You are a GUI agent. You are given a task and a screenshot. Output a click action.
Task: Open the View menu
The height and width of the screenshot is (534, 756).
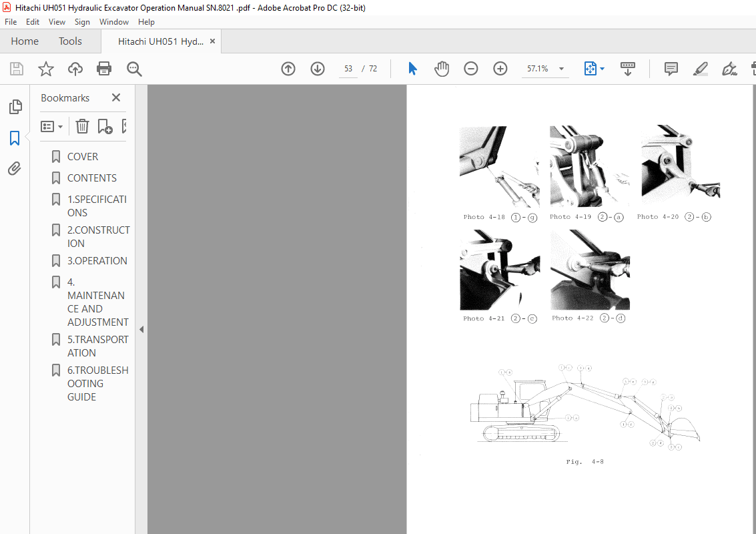57,21
